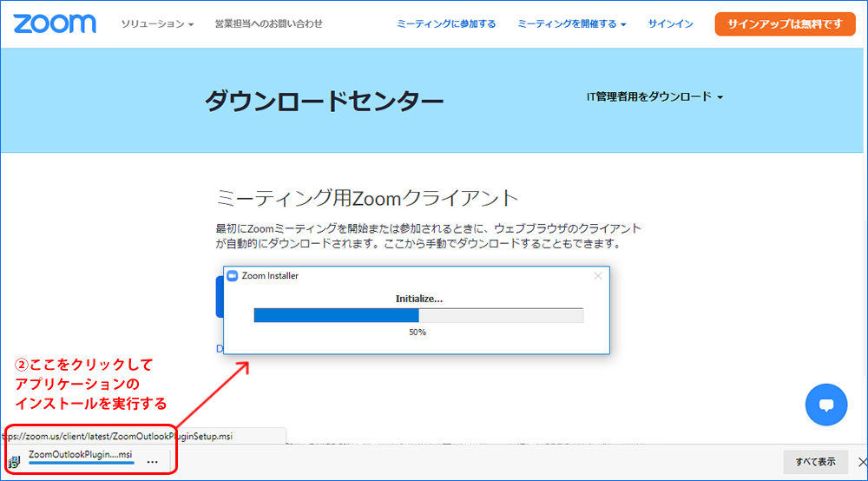Click the Zoom logo in header
The width and height of the screenshot is (868, 481).
click(x=54, y=23)
